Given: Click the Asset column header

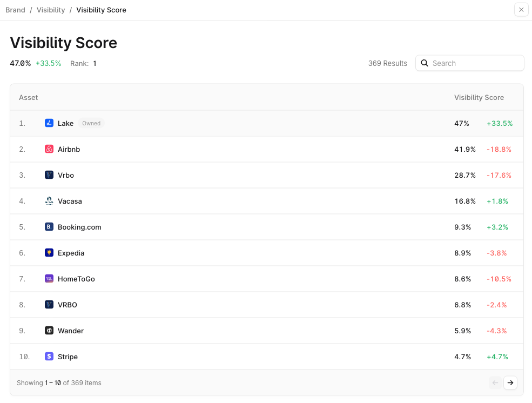Looking at the screenshot, I should 29,97.
